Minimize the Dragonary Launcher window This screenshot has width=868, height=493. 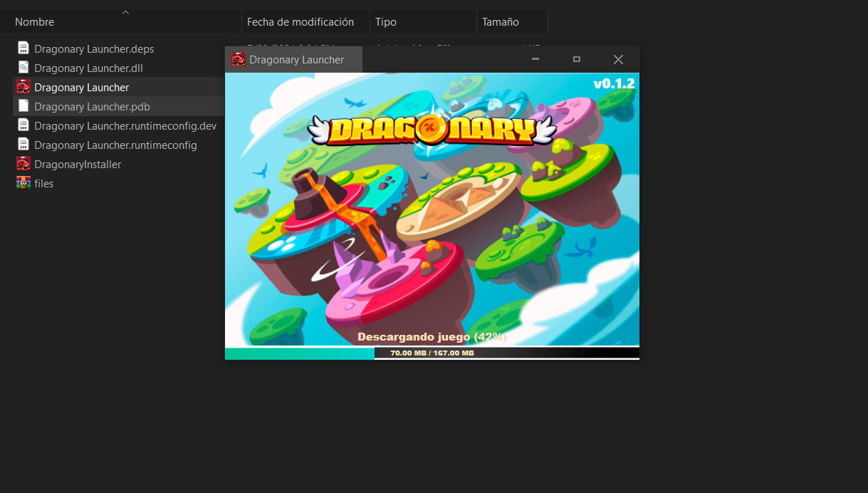coord(535,60)
